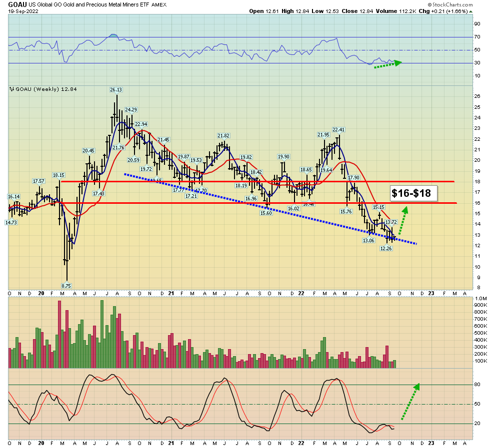495x448 pixels.
Task: Select the 15.76 price label
Action: (x=346, y=212)
